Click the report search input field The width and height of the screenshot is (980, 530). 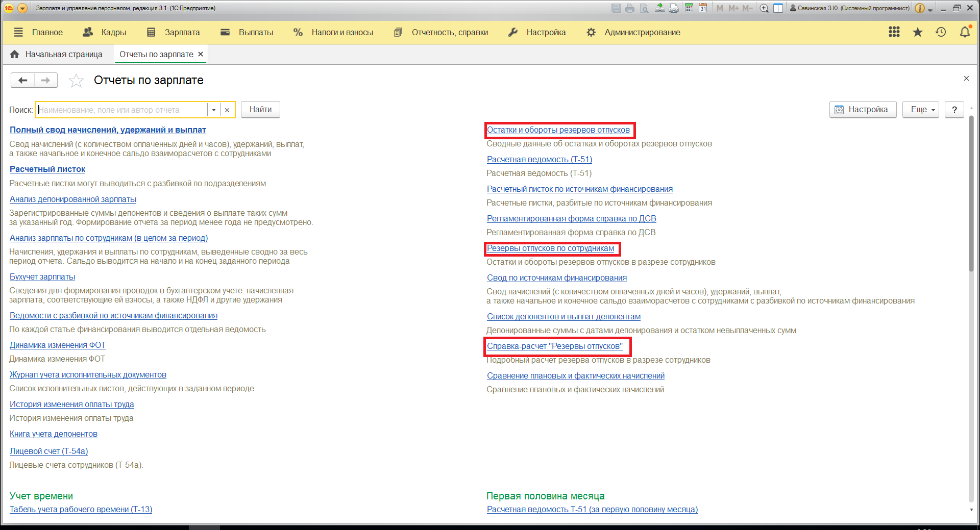pyautogui.click(x=122, y=110)
